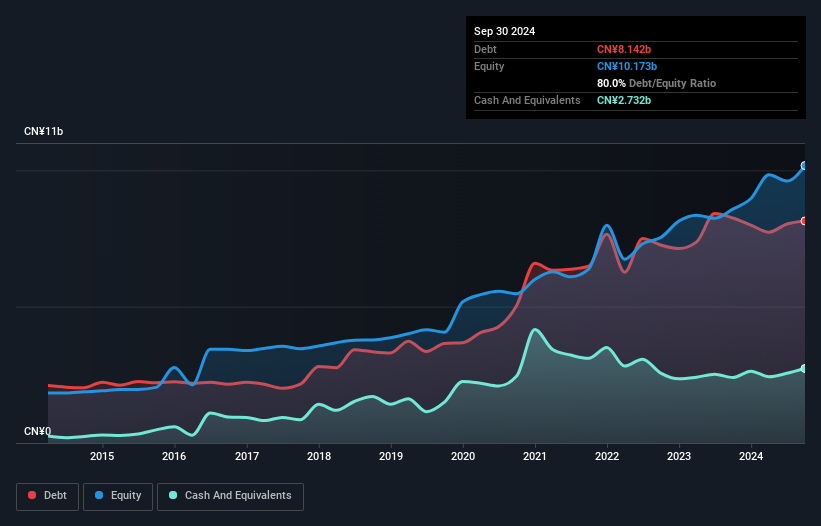Toggle Cash And Equivalents legend button
821x526 pixels.
pos(230,496)
